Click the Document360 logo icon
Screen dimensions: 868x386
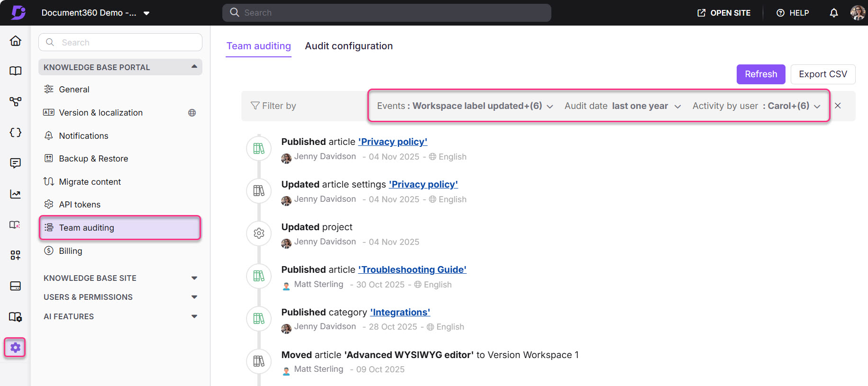(x=18, y=12)
